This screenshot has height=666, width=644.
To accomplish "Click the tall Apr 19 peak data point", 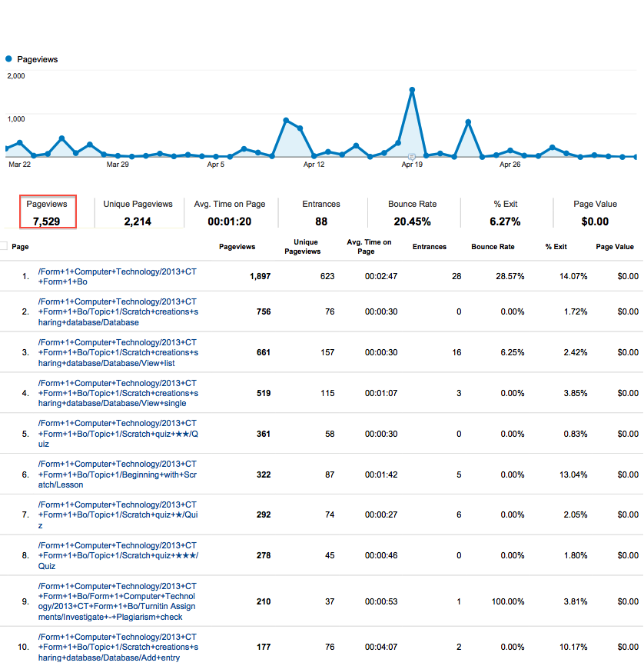I will click(x=413, y=88).
